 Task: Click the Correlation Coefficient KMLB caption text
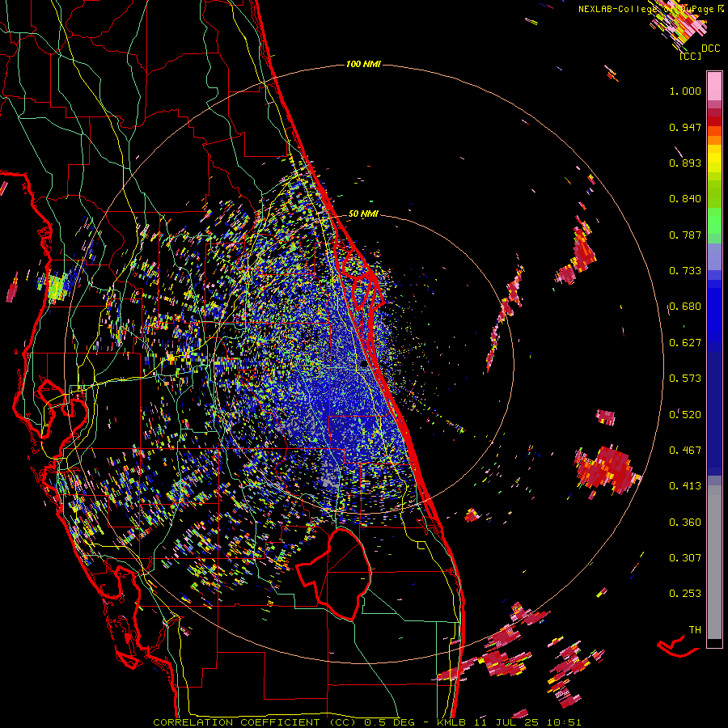[x=366, y=722]
